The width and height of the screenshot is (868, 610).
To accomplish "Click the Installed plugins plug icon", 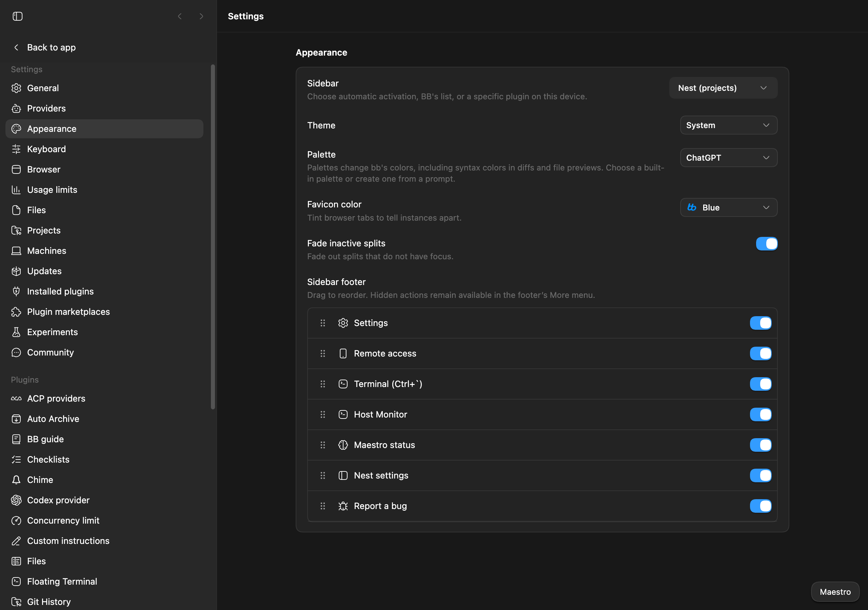I will [x=16, y=291].
